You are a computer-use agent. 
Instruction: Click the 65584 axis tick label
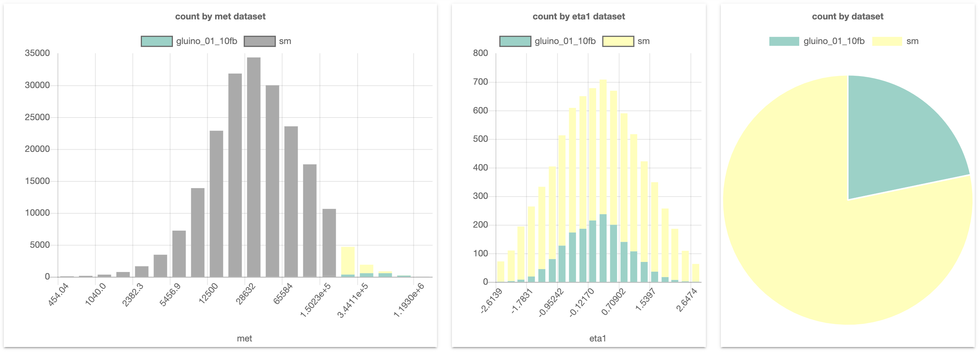(283, 293)
